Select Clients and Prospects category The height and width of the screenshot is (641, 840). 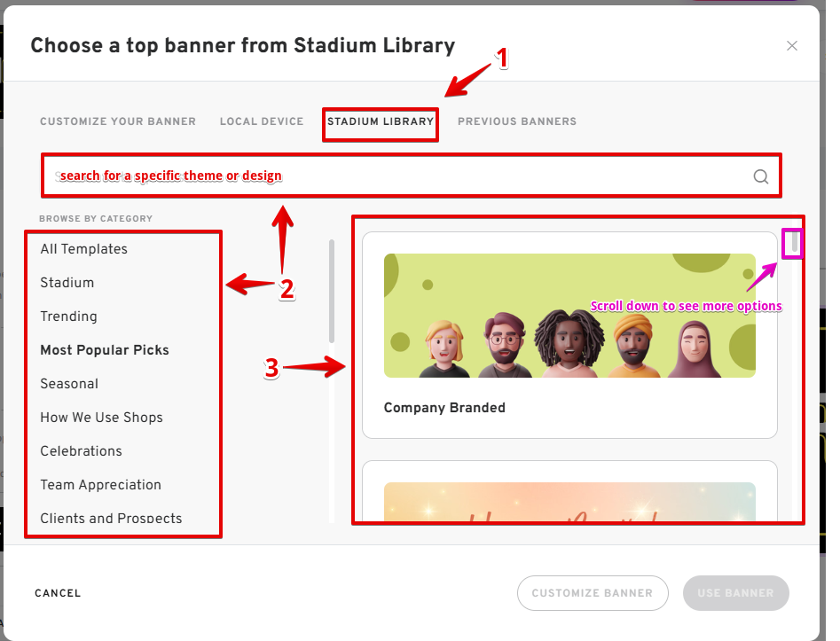[x=111, y=519]
